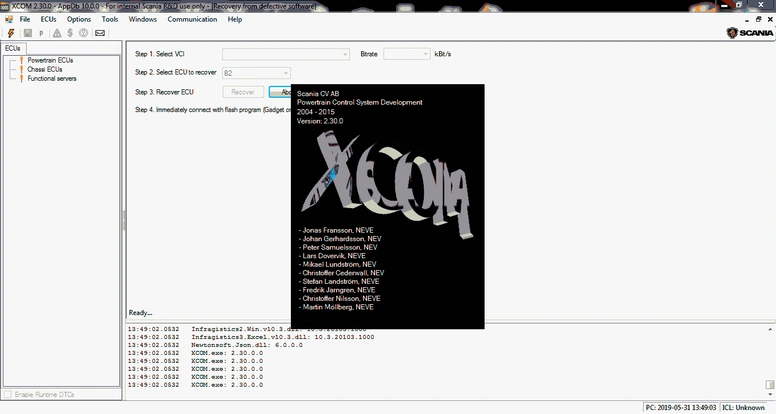Click Jonas Fransson, NEVE credit line
Image resolution: width=776 pixels, height=414 pixels.
[336, 230]
